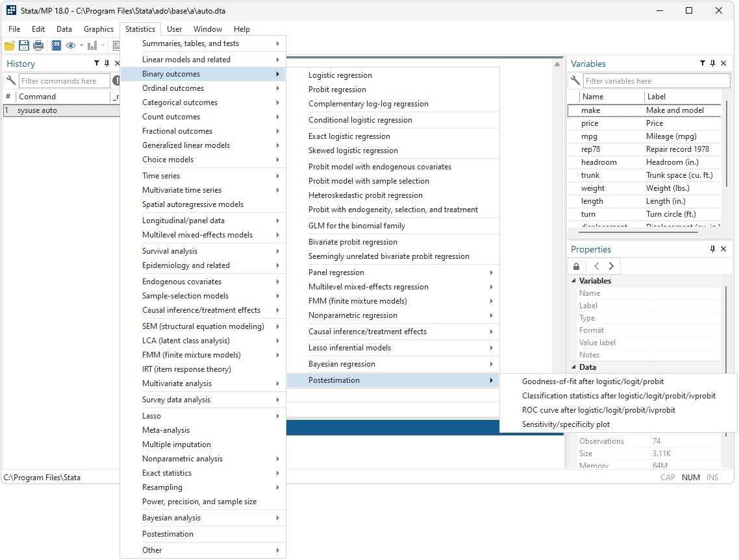The height and width of the screenshot is (560, 739).
Task: Select Logistic regression
Action: (393, 75)
